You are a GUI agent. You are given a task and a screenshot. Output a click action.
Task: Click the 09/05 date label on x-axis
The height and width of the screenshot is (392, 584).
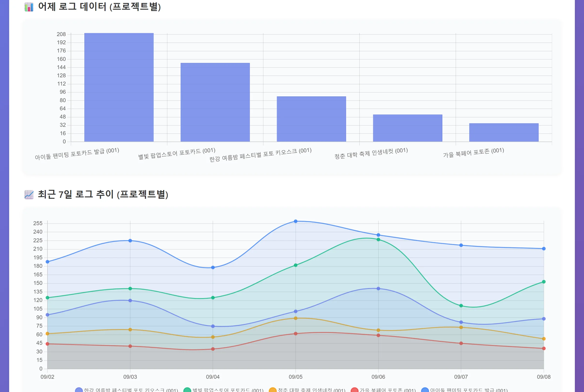click(x=296, y=377)
